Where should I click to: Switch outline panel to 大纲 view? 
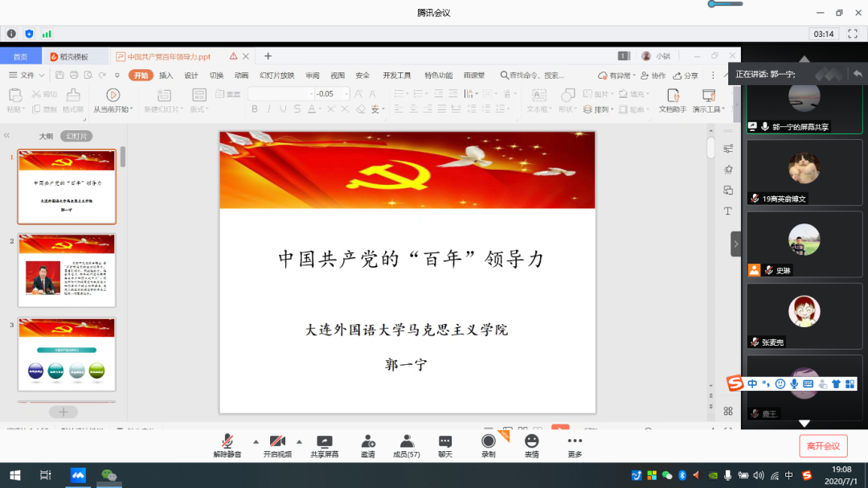(47, 136)
